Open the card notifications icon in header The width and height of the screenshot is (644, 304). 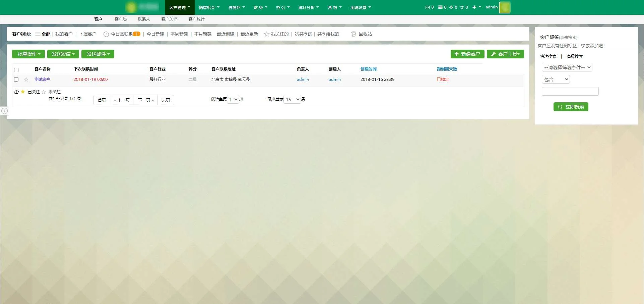pyautogui.click(x=440, y=7)
